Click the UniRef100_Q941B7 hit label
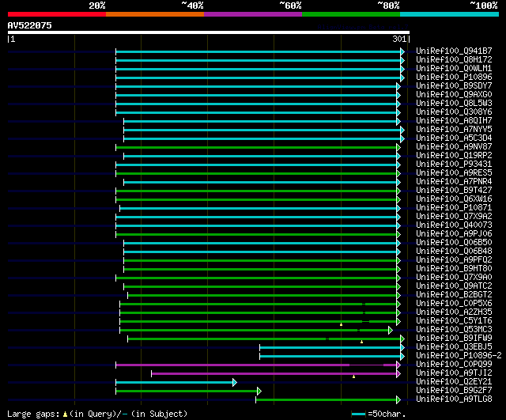 point(454,51)
